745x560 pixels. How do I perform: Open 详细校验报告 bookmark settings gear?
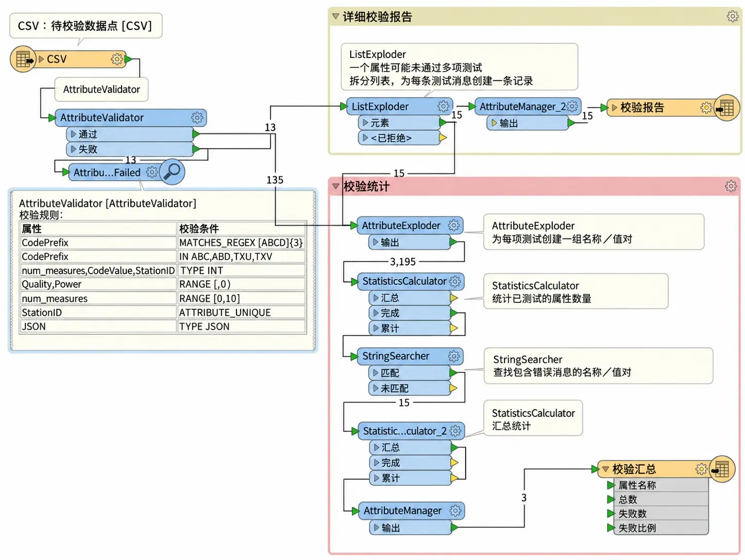pyautogui.click(x=732, y=16)
